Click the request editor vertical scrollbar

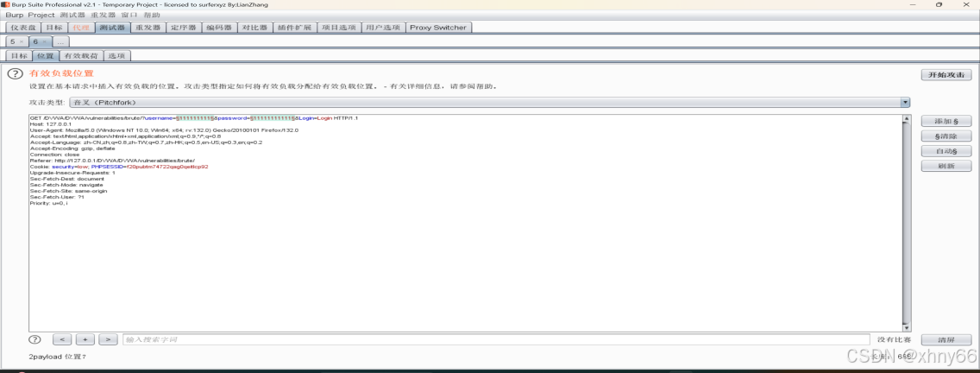pyautogui.click(x=907, y=223)
